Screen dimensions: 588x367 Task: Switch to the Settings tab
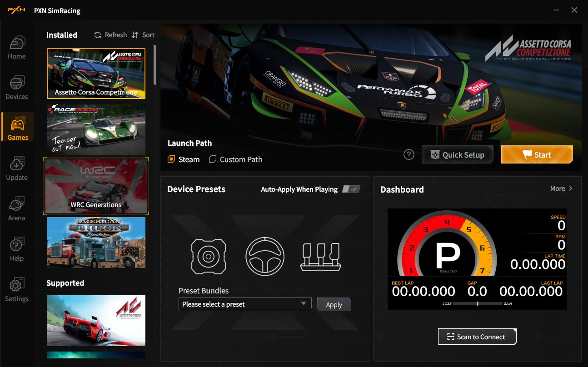(17, 290)
